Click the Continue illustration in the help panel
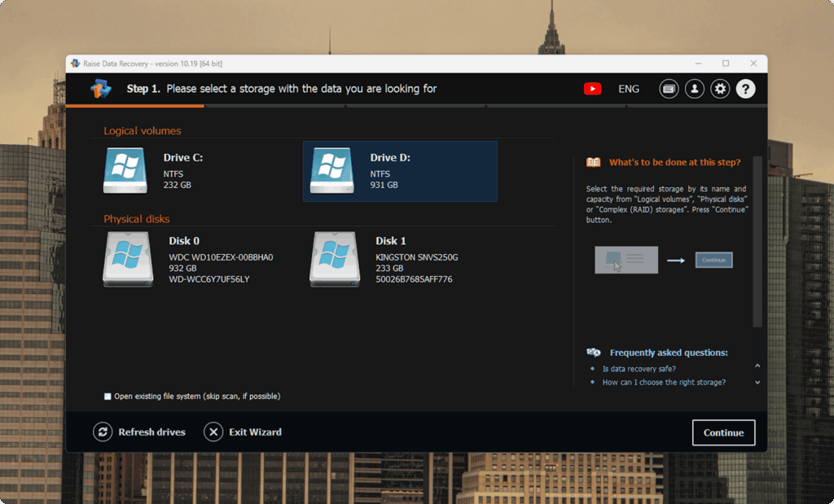 713,260
